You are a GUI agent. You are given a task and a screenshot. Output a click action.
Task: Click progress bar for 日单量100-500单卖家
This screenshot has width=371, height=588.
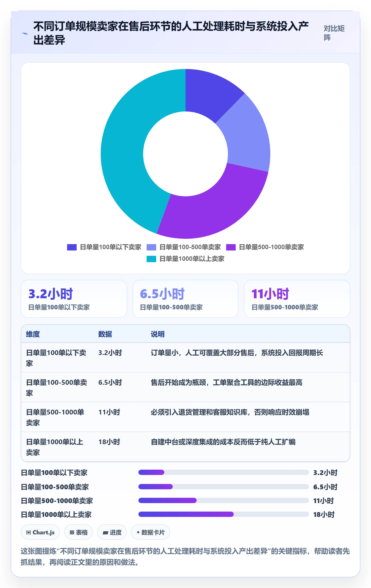pyautogui.click(x=223, y=487)
